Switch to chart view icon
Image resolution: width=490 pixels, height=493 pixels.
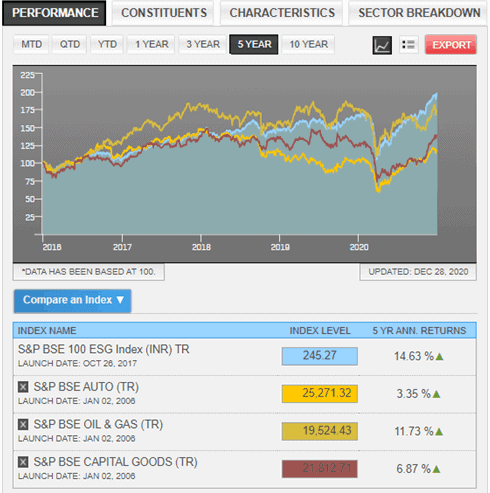[382, 45]
